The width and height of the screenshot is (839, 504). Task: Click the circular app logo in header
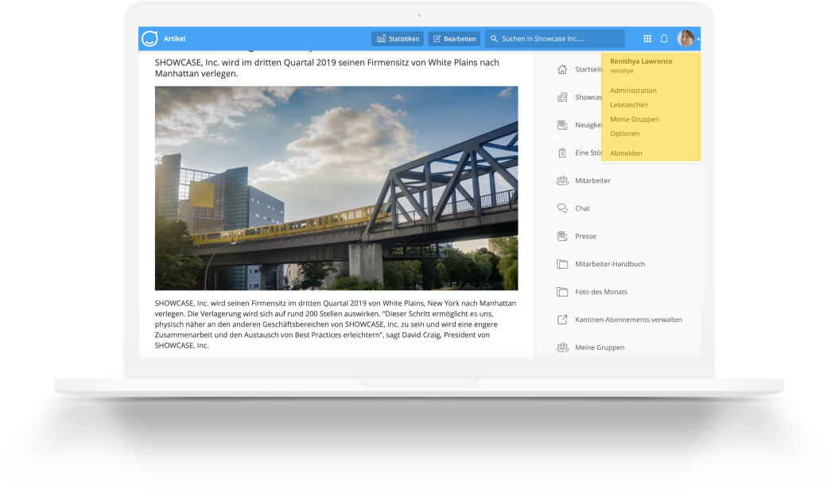pyautogui.click(x=150, y=38)
